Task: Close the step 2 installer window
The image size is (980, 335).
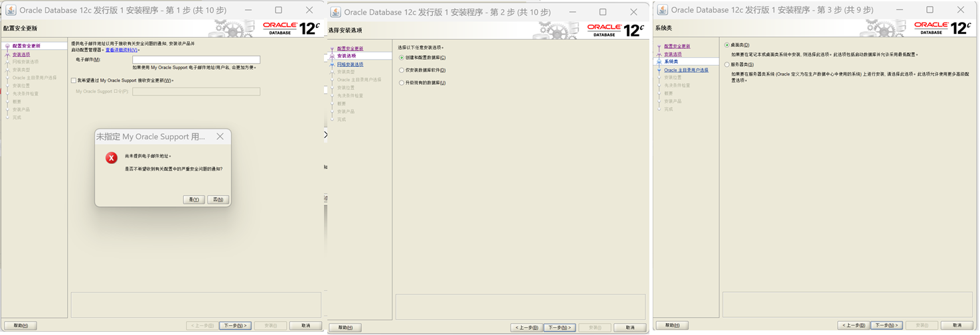Action: (633, 12)
